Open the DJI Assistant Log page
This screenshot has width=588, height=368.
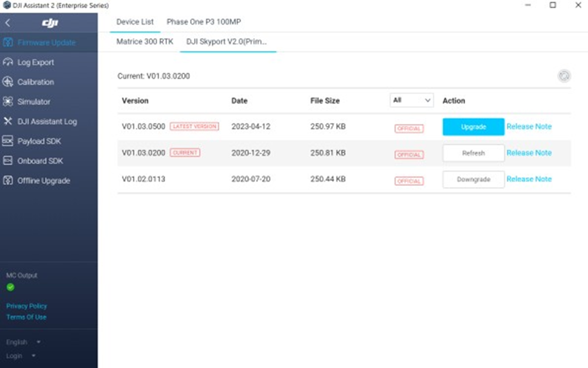coord(49,121)
